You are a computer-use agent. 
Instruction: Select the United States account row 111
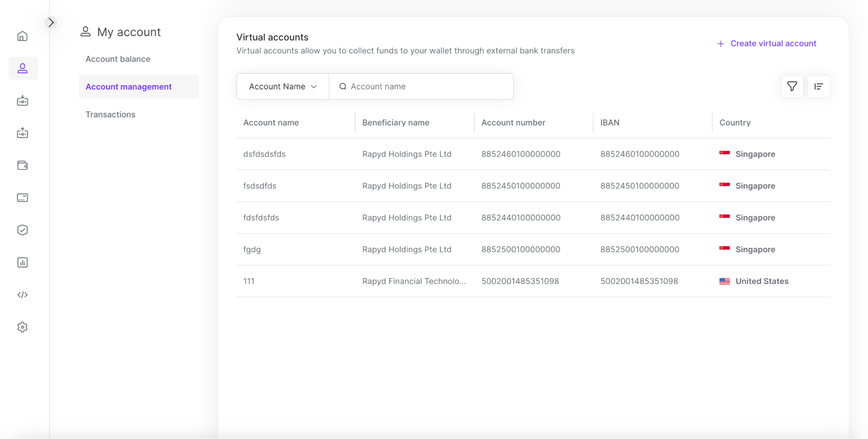coord(249,281)
